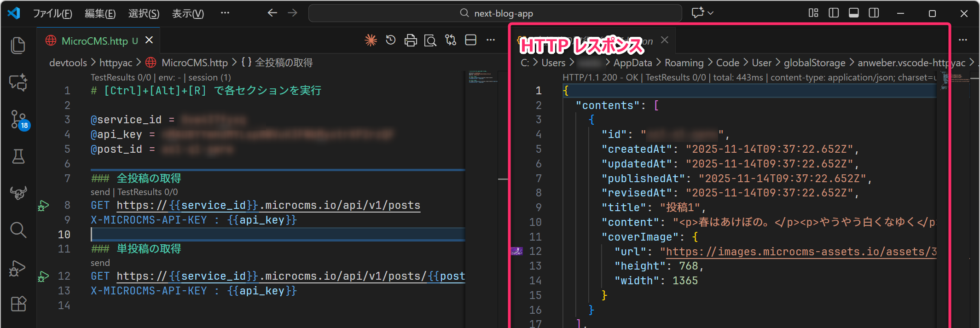The image size is (980, 328).
Task: Open the httpYac bull icon view
Action: (x=18, y=193)
